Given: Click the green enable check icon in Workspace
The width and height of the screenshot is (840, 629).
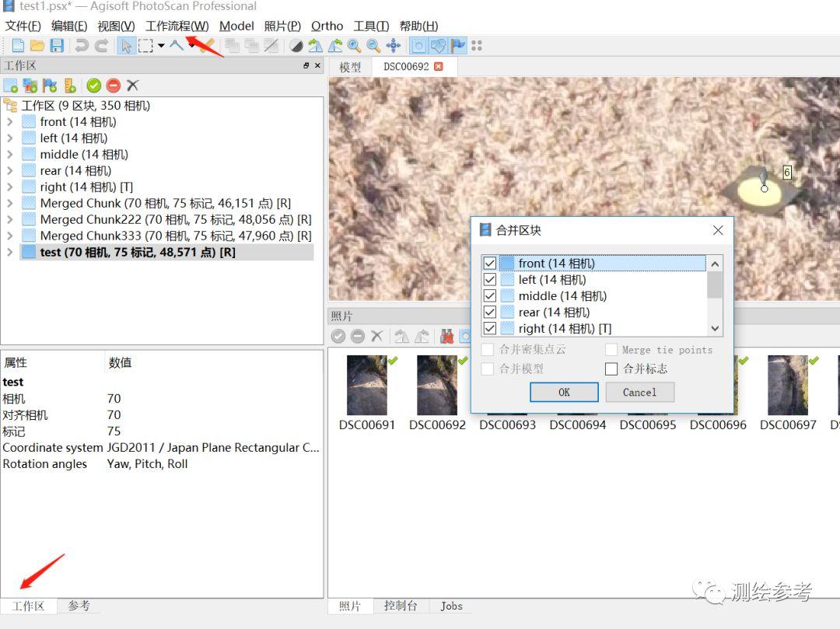Looking at the screenshot, I should point(93,85).
